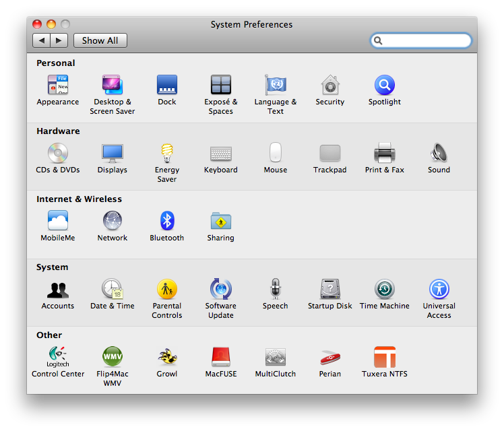Open the Security preference pane
The width and height of the screenshot is (504, 431).
(x=329, y=86)
